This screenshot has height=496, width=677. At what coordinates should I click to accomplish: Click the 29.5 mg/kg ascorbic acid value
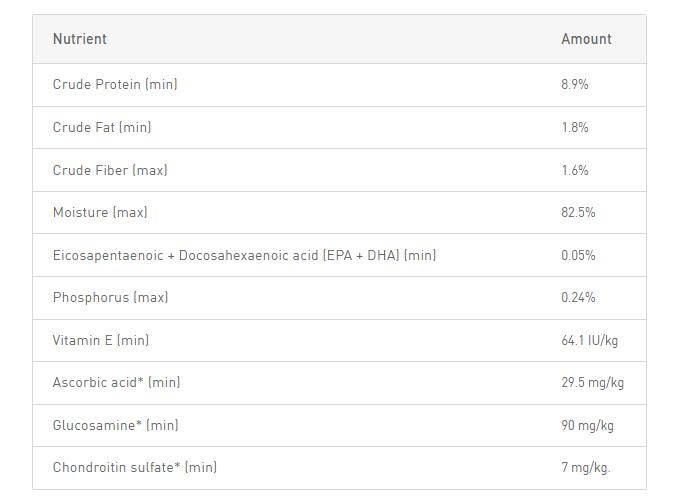[592, 382]
